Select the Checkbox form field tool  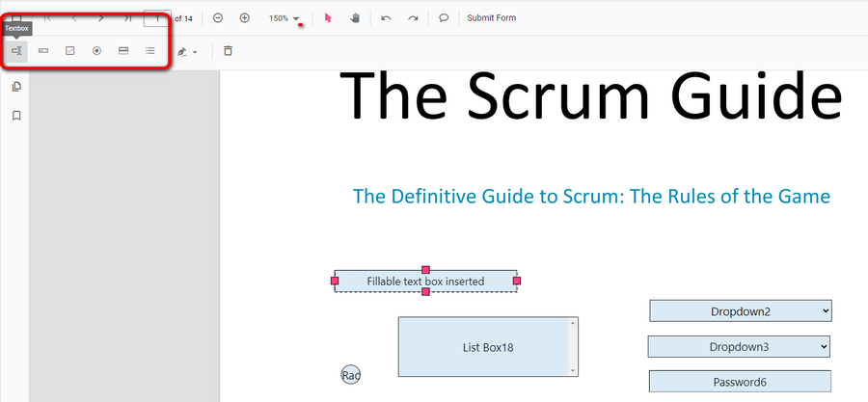tap(70, 51)
